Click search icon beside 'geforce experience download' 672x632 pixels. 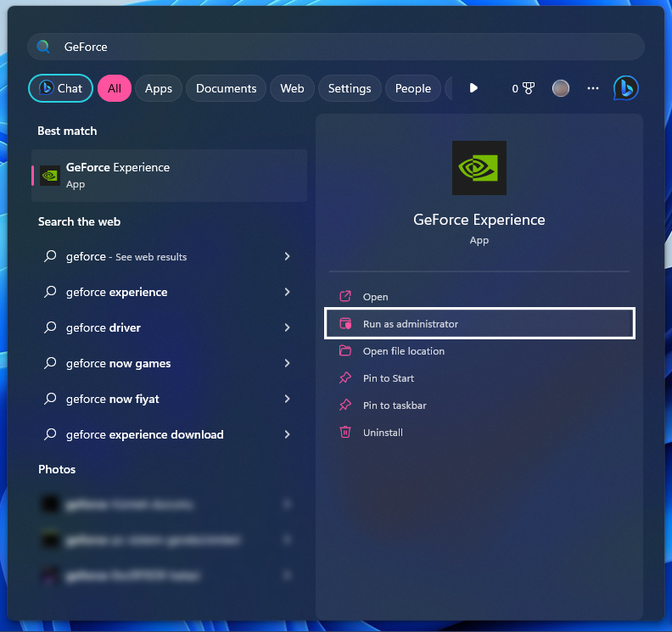click(50, 434)
